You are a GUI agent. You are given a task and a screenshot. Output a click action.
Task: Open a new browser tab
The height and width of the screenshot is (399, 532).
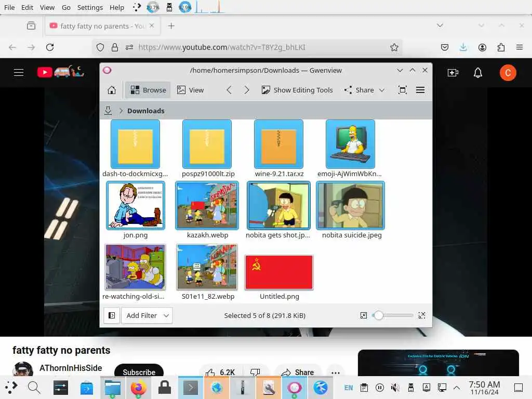171,26
